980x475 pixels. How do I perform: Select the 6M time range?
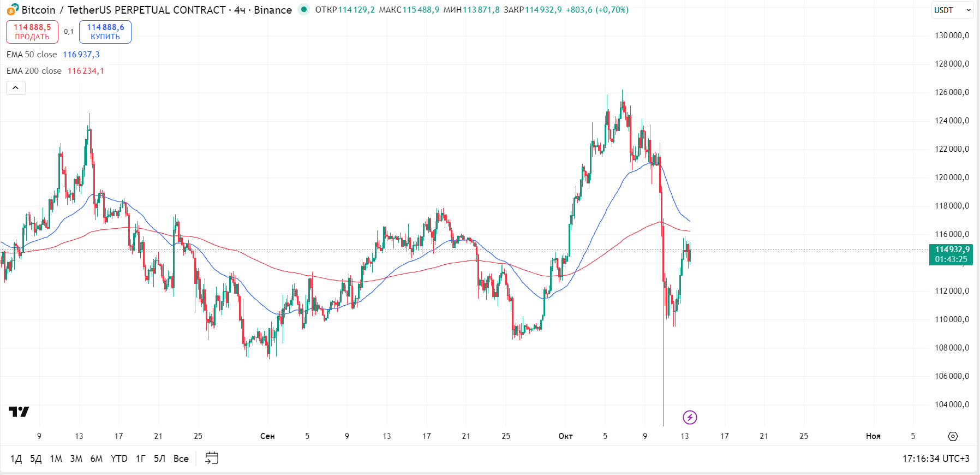[96, 459]
